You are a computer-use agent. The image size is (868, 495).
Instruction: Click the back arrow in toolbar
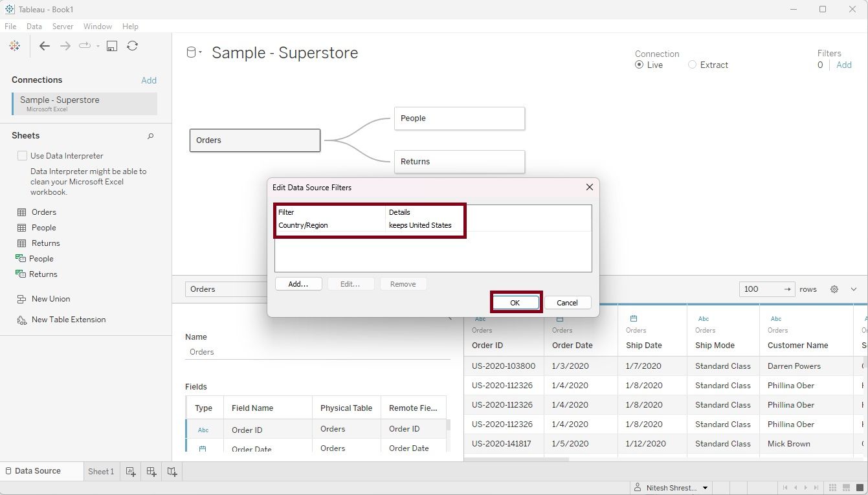coord(44,46)
